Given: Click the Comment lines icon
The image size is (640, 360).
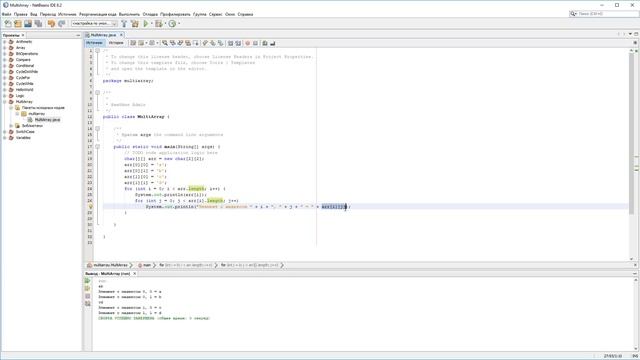Looking at the screenshot, I should 264,43.
